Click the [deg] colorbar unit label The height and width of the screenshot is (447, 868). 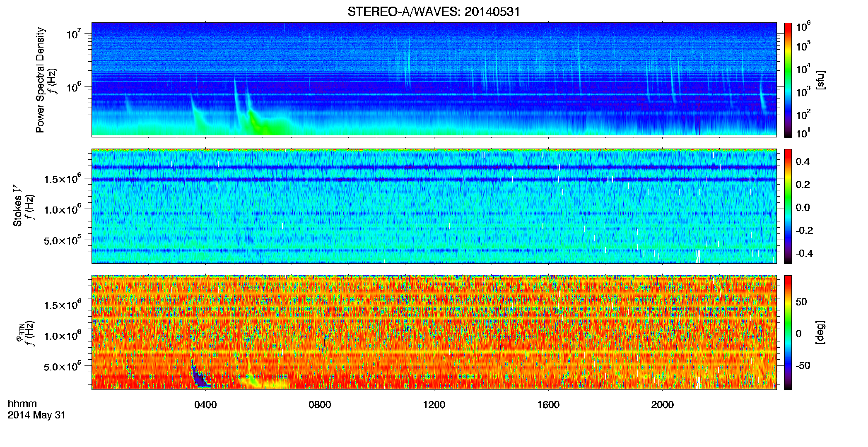pyautogui.click(x=820, y=332)
